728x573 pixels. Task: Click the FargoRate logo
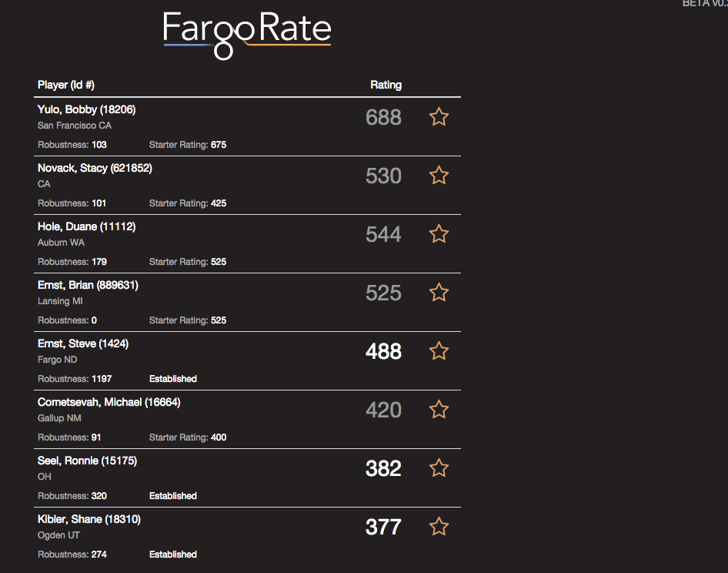point(247,35)
